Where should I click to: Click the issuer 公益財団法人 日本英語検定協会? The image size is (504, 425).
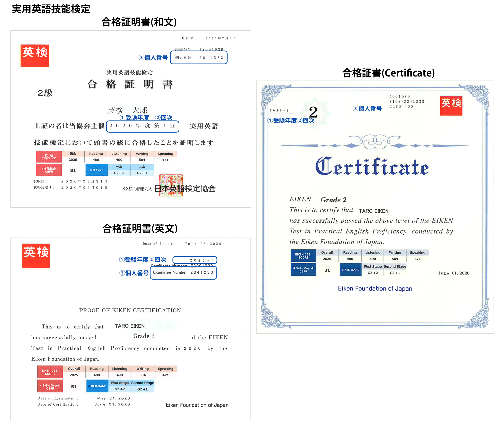click(x=169, y=189)
